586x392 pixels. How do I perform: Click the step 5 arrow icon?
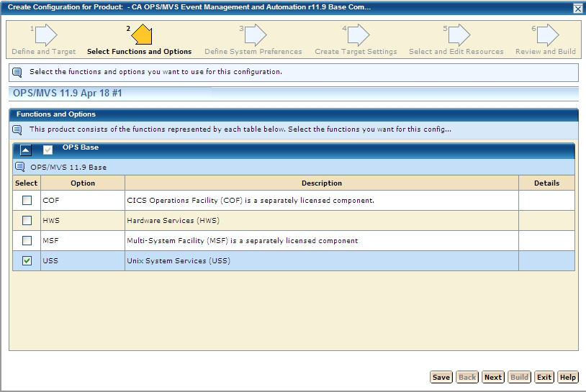(459, 35)
